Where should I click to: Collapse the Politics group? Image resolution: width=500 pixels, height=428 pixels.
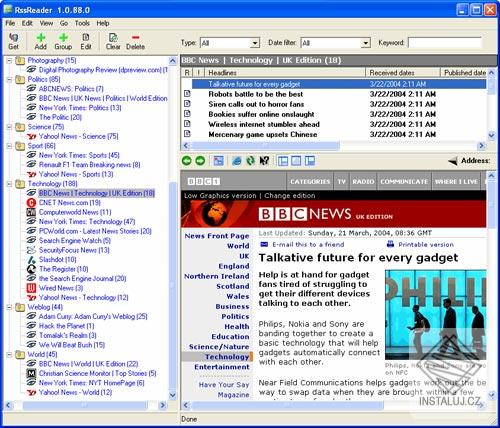pyautogui.click(x=9, y=79)
